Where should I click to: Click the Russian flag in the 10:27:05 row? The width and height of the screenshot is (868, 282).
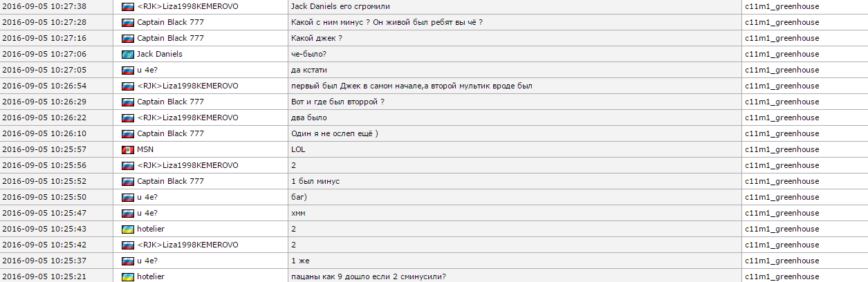pos(127,70)
